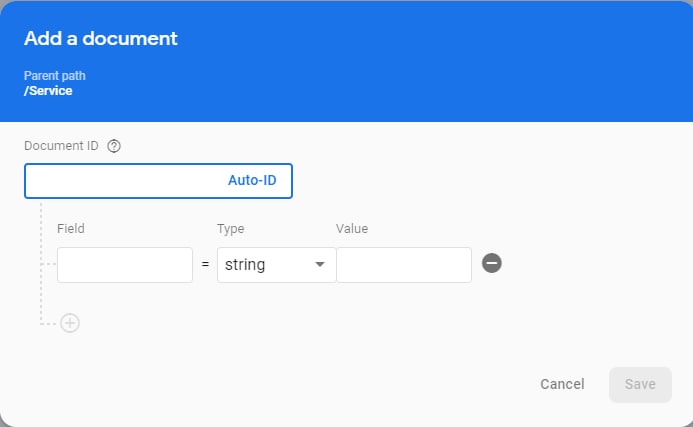Screen dimensions: 693x427
Task: Click the dropdown arrow beside string
Action: point(320,264)
